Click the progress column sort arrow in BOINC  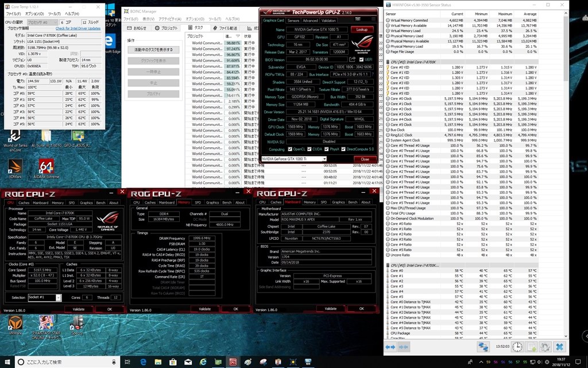pyautogui.click(x=237, y=36)
